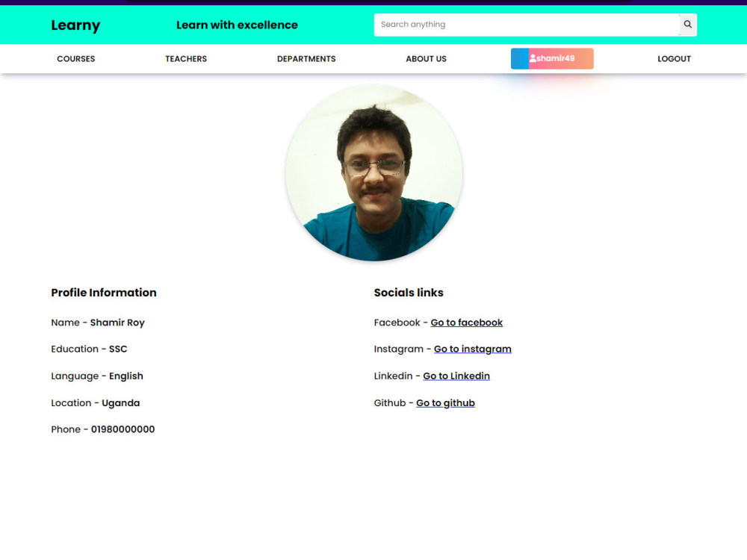The image size is (747, 560).
Task: Click the search magnifier icon
Action: point(687,25)
